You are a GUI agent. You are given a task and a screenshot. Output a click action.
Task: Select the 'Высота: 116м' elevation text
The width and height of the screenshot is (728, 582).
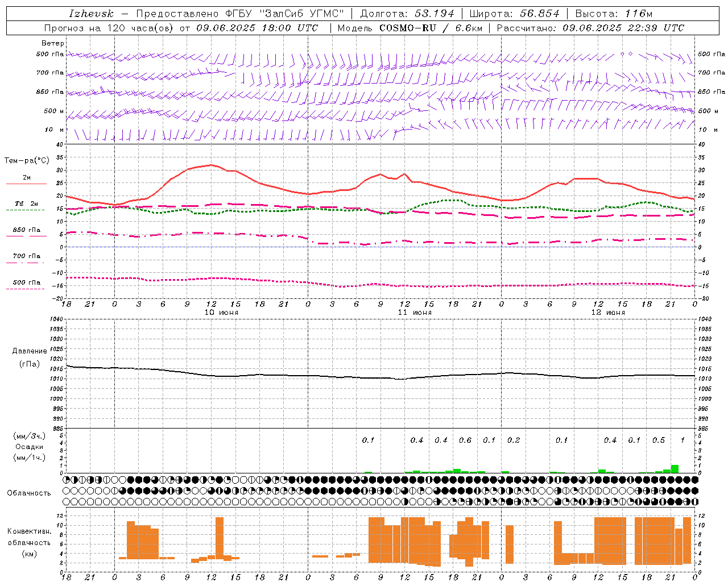(614, 14)
